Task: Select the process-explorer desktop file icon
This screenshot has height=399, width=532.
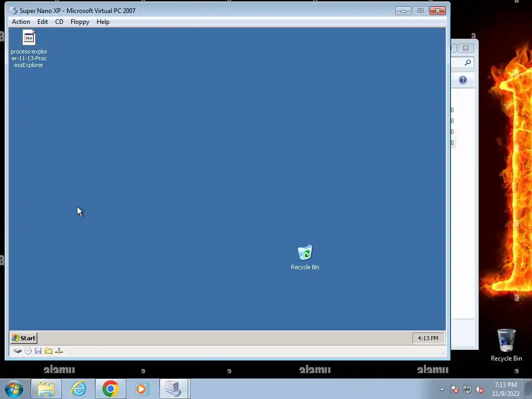Action: pyautogui.click(x=29, y=49)
